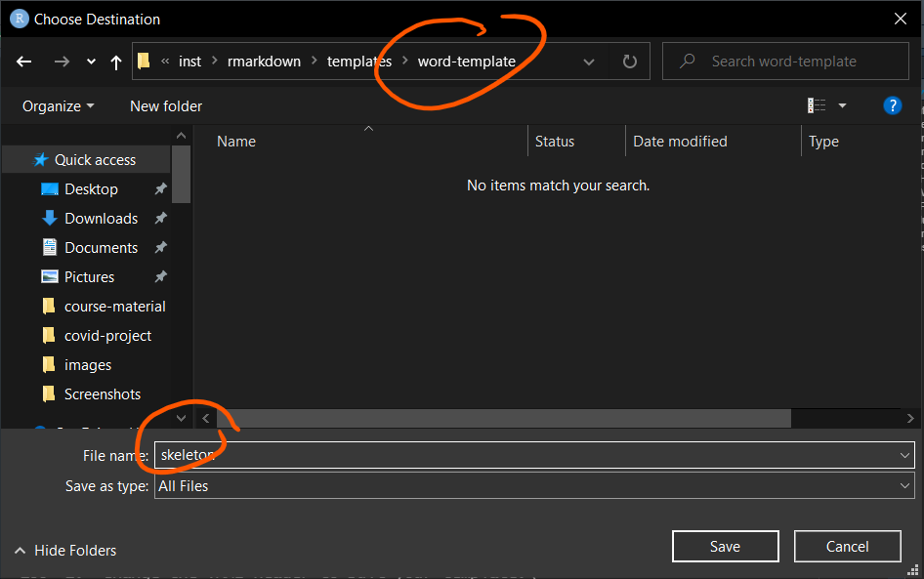Click the Save button
924x579 pixels.
pyautogui.click(x=725, y=547)
